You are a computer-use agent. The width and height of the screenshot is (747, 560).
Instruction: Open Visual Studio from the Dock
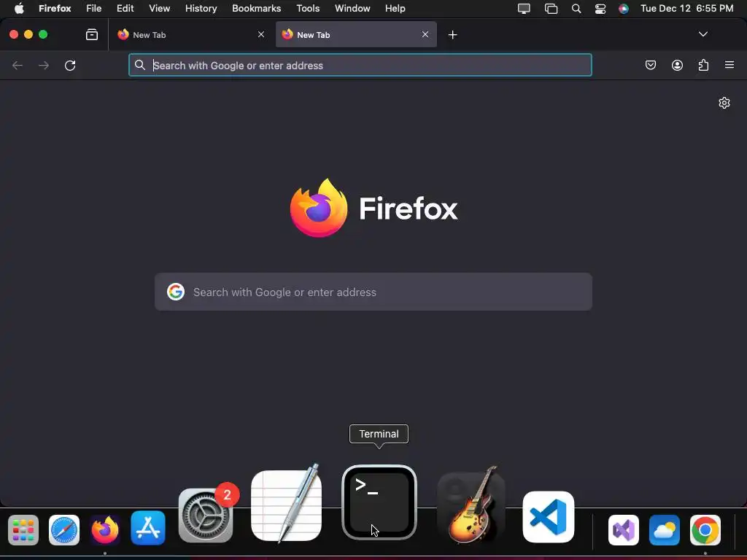pos(624,529)
